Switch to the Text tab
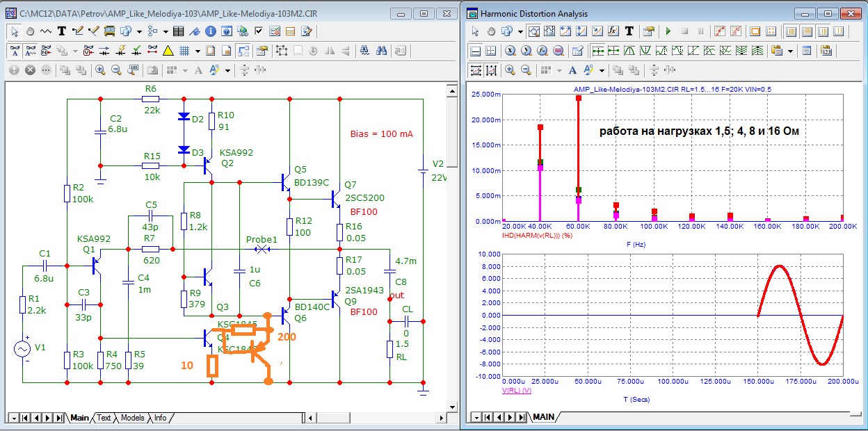The height and width of the screenshot is (431, 868). (104, 418)
